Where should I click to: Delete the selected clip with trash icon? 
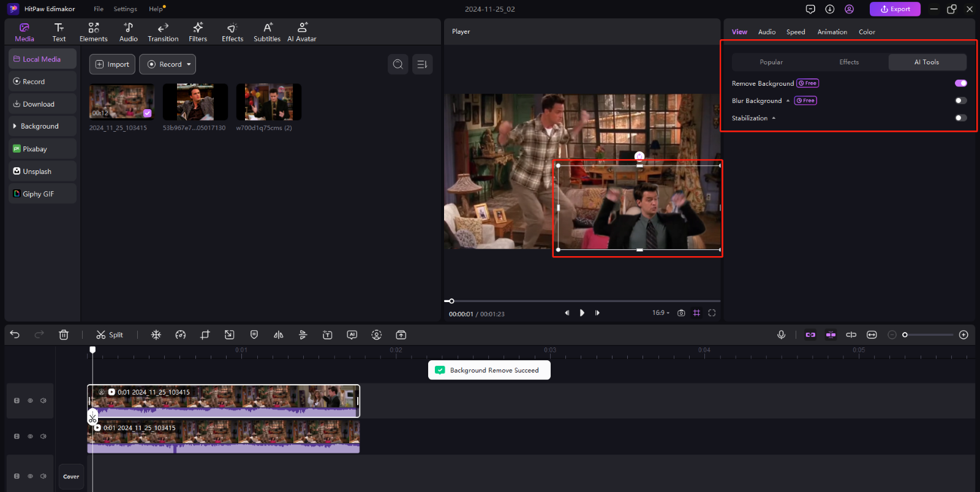click(64, 335)
